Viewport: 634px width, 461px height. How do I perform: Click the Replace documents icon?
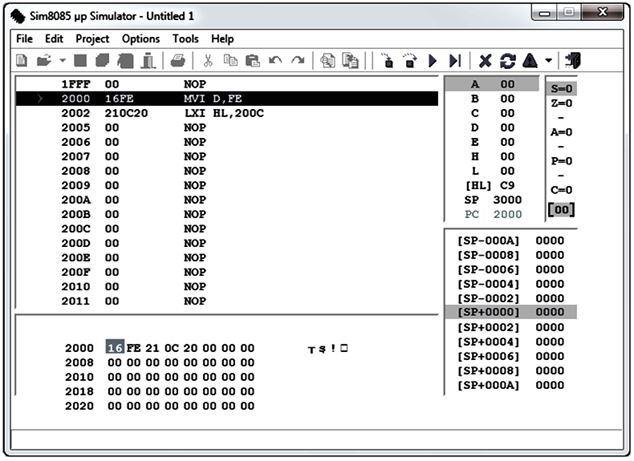[351, 61]
